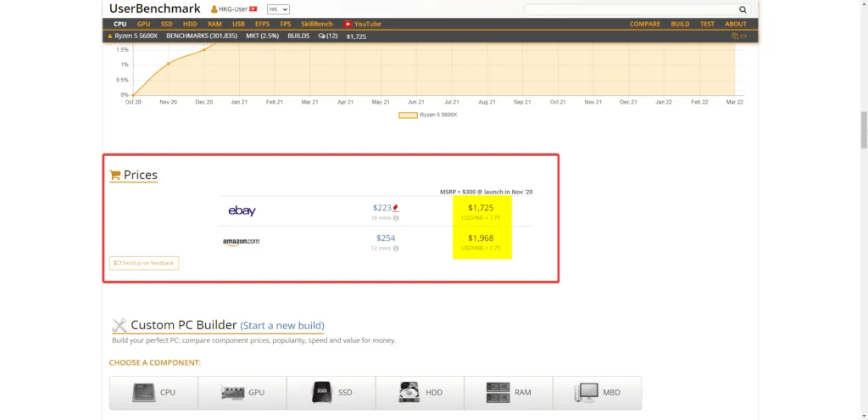Select the CPU tab in the nav bar
This screenshot has width=868, height=420.
tap(120, 24)
